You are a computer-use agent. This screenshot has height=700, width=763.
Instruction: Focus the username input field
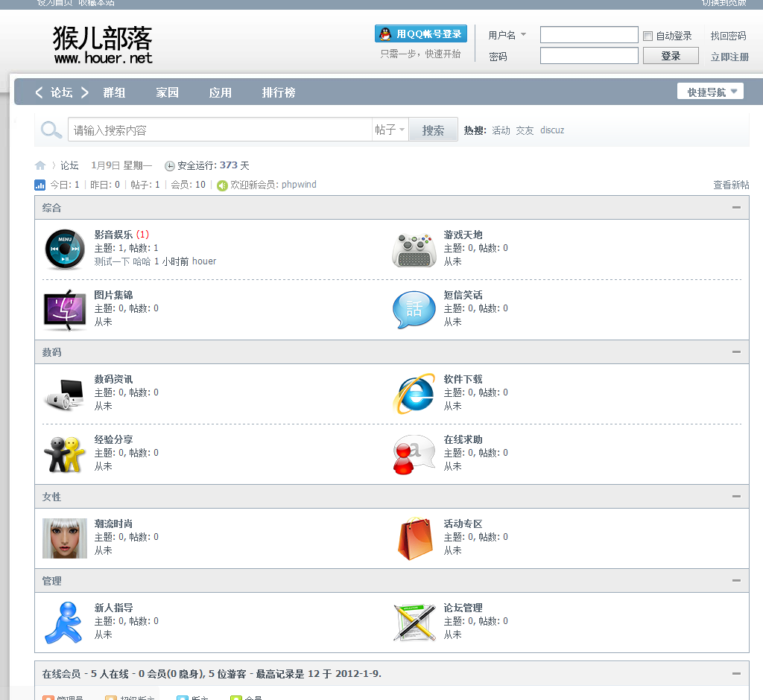pos(589,35)
